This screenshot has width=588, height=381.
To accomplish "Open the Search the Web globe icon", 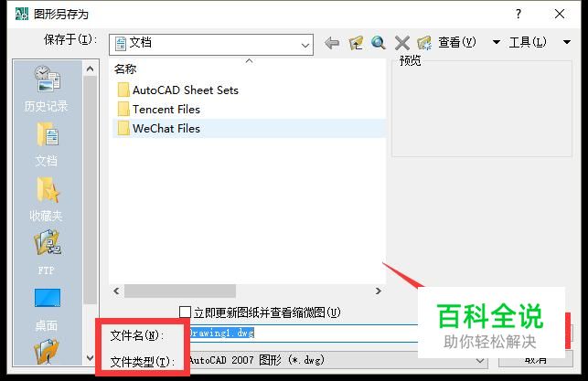I will point(379,43).
